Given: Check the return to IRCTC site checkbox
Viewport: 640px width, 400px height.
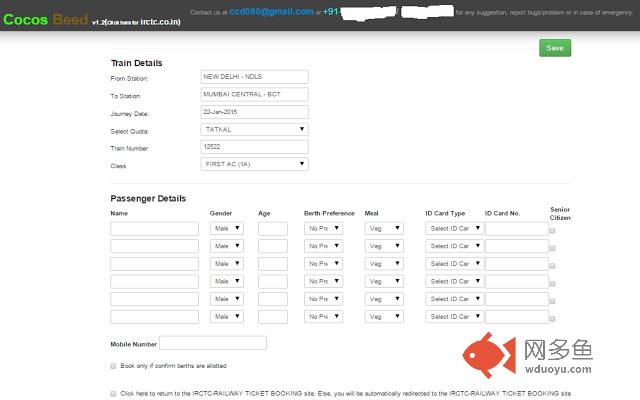Looking at the screenshot, I should (x=114, y=394).
